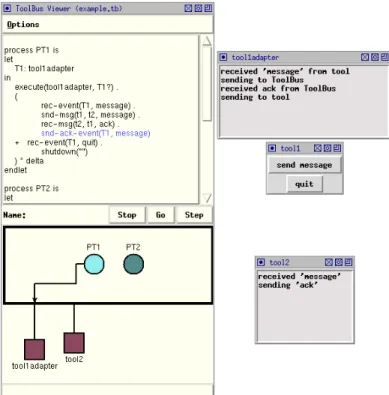
Task: Click the line 'execute(tool1adapter, T1?)'
Action: click(x=66, y=87)
